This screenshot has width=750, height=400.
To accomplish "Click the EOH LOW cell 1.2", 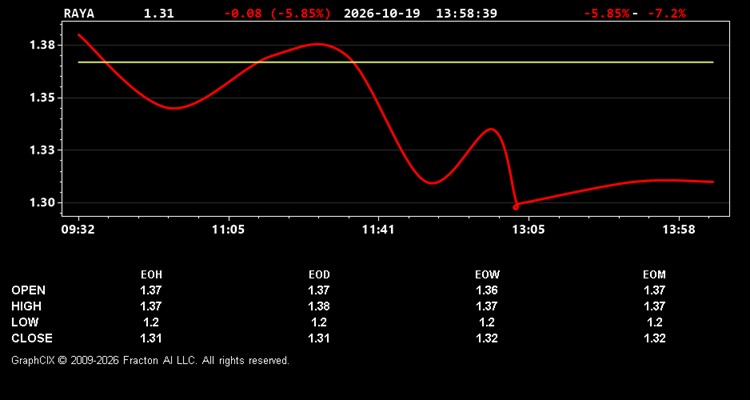I will [x=151, y=322].
